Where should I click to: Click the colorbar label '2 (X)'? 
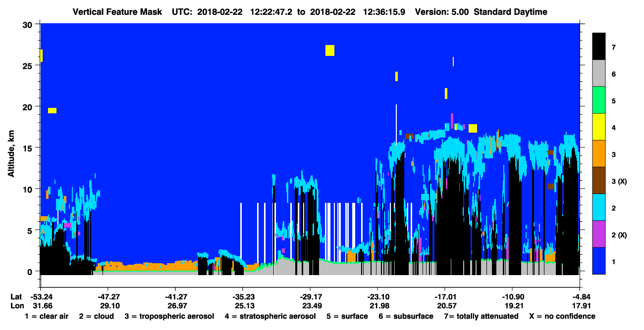tap(619, 235)
